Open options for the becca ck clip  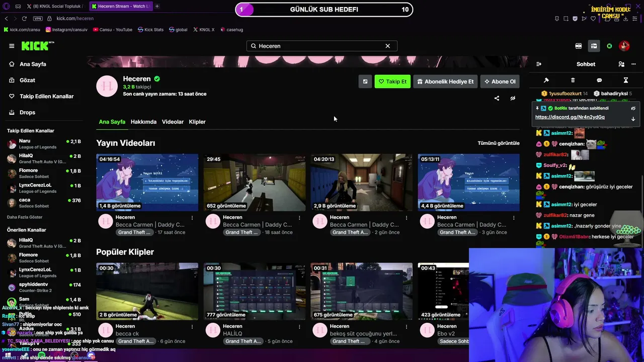[192, 327]
